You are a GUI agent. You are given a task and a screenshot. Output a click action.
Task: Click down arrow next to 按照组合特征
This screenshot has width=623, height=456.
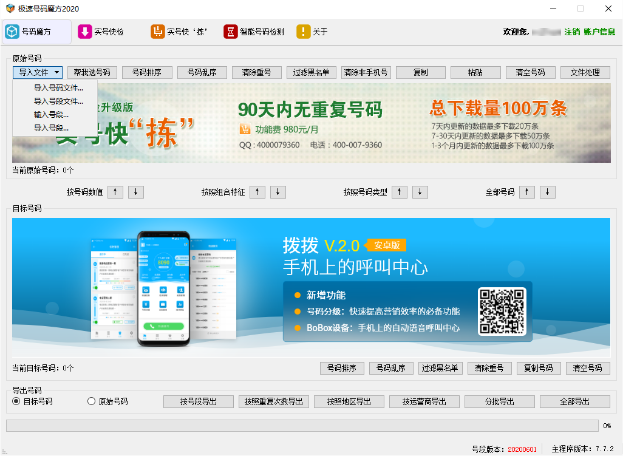pos(278,192)
